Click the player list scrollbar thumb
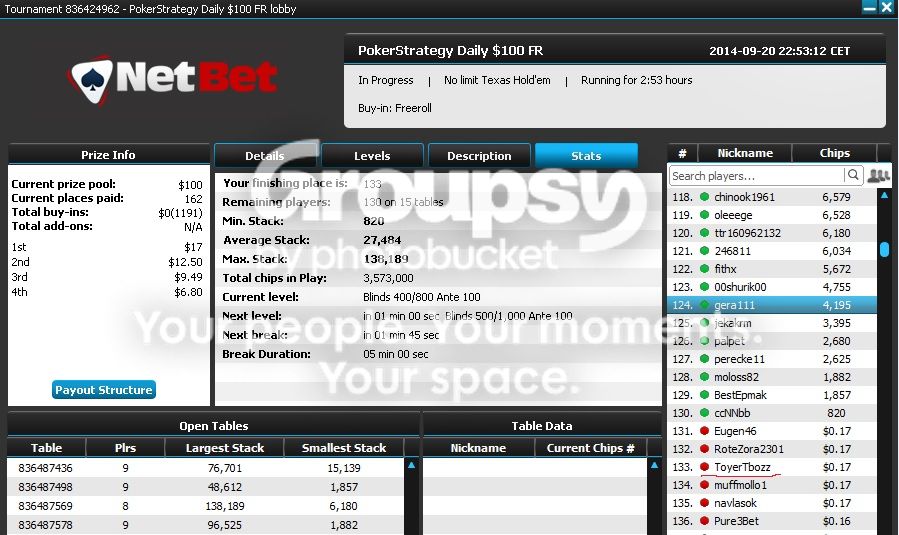899x535 pixels. coord(884,249)
